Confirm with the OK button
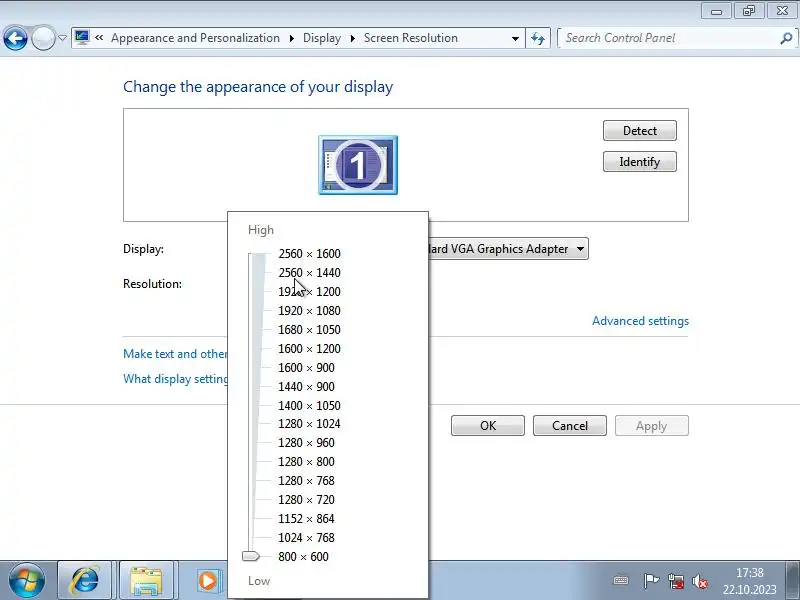This screenshot has width=800, height=600. (x=488, y=426)
